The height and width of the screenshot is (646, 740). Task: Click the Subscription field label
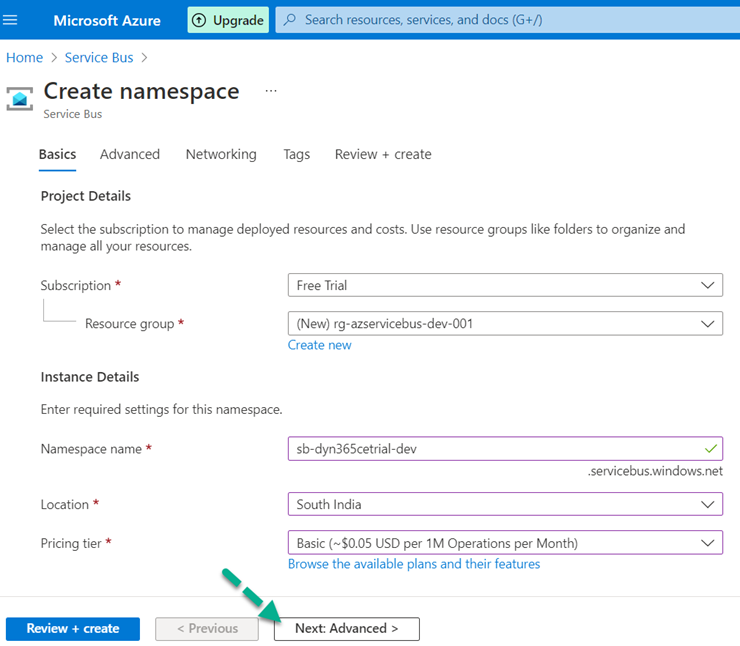pyautogui.click(x=76, y=285)
